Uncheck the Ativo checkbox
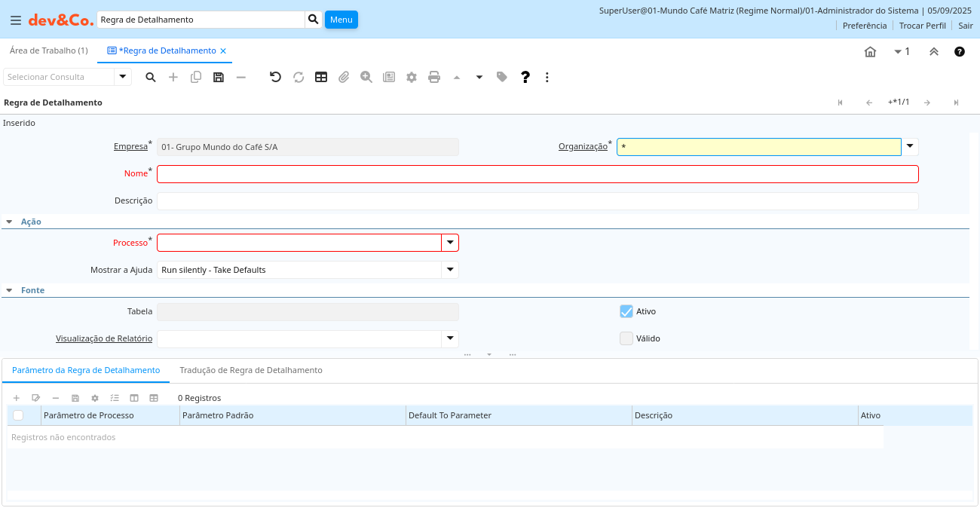The height and width of the screenshot is (508, 980). point(626,311)
